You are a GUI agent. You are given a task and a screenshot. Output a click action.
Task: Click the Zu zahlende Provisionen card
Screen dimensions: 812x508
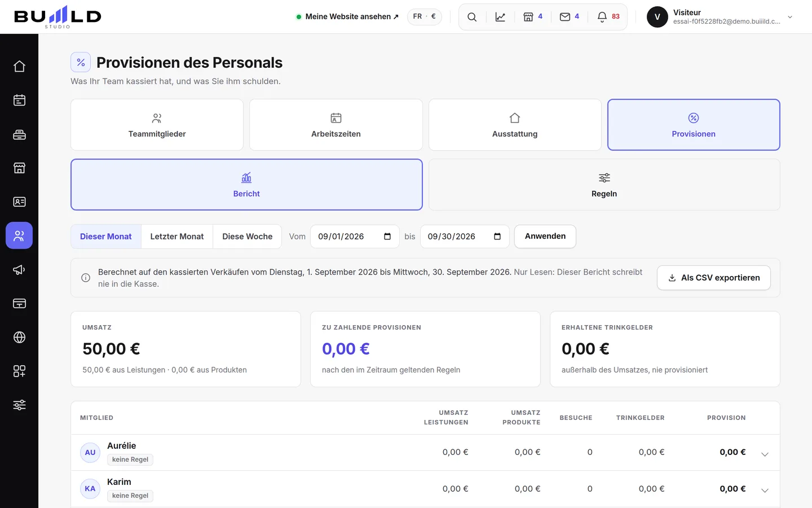(x=425, y=349)
